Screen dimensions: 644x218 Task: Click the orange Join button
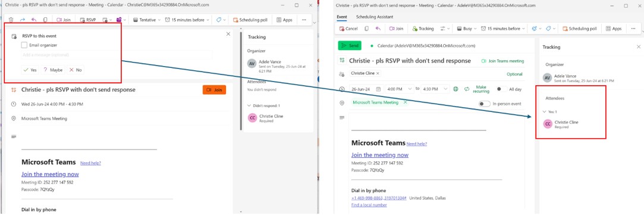tap(214, 90)
